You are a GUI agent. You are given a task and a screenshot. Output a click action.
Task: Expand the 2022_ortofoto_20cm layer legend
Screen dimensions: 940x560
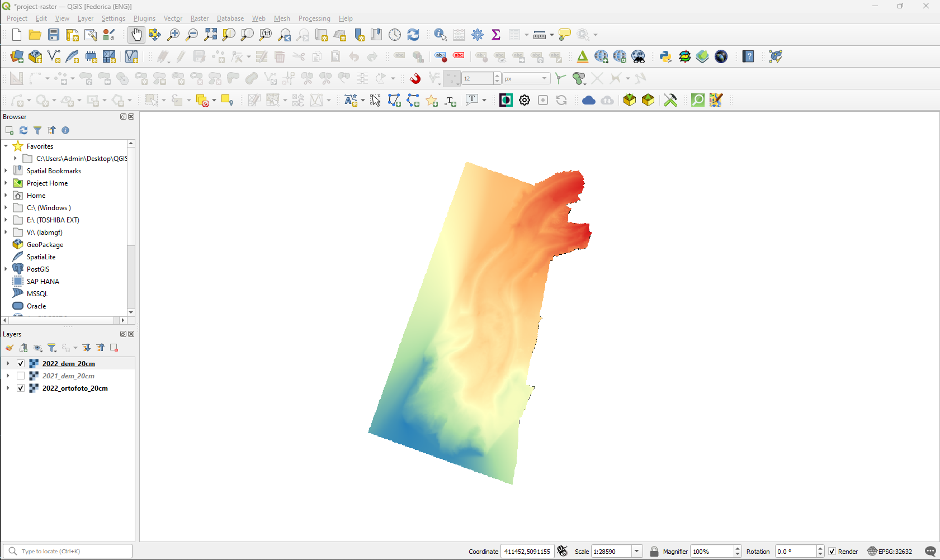8,388
